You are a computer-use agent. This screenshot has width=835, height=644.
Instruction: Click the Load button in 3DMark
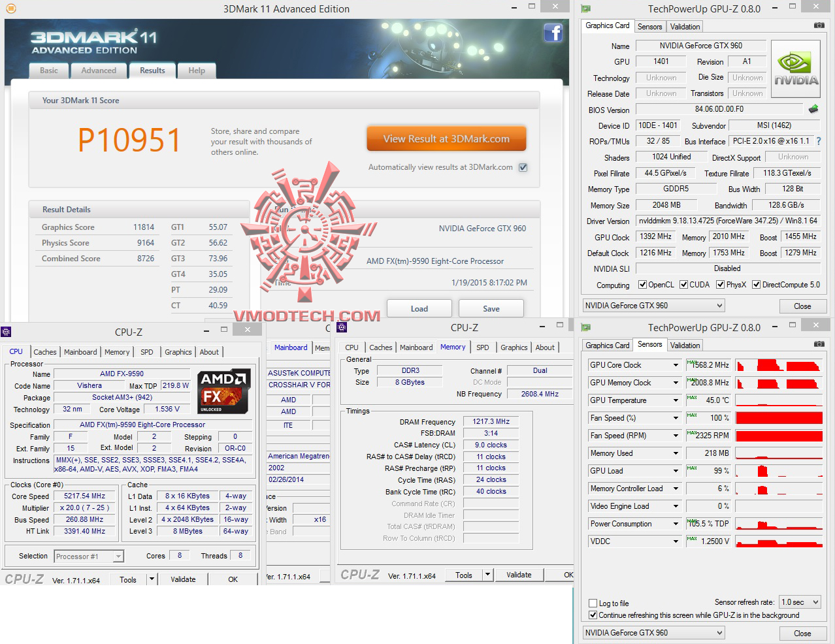coord(419,309)
